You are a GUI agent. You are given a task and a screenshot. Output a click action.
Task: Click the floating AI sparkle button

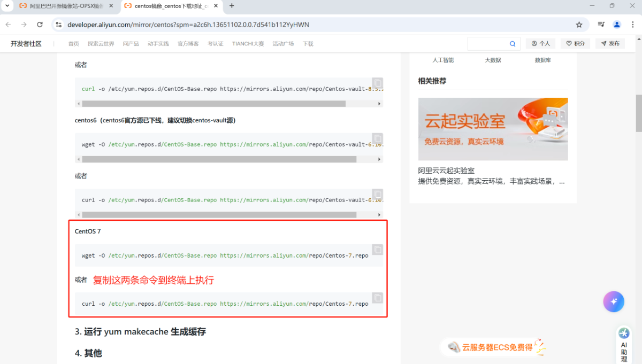pyautogui.click(x=614, y=301)
